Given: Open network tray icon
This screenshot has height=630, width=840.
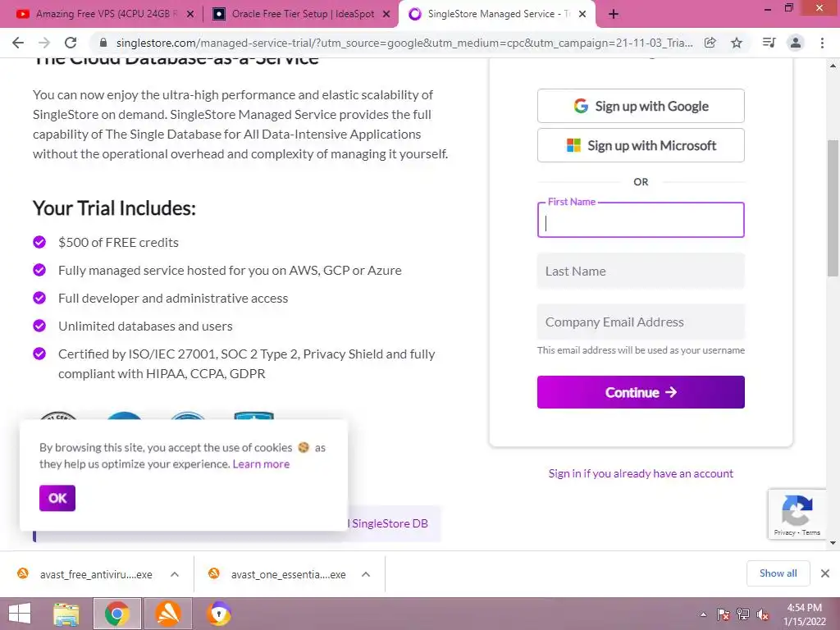Looking at the screenshot, I should [743, 614].
